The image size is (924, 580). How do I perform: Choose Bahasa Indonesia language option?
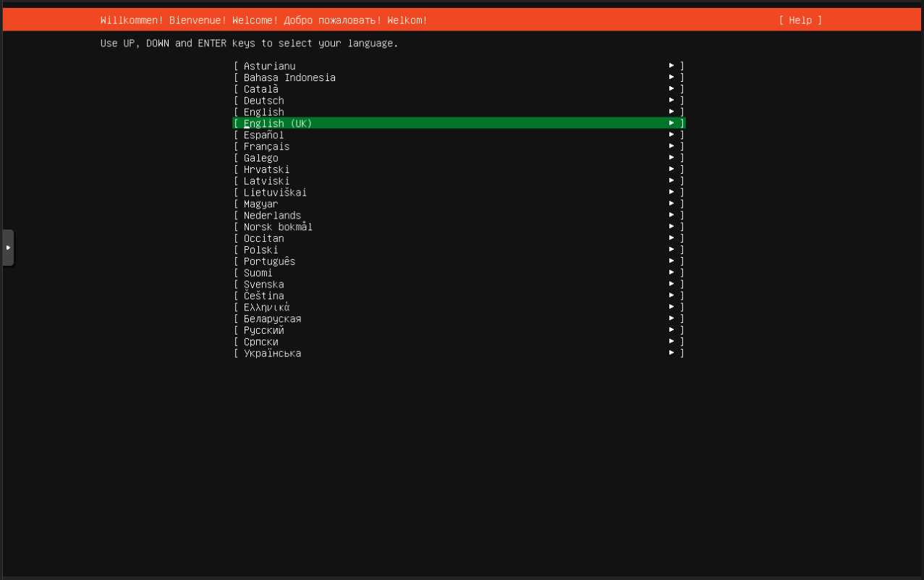[x=289, y=77]
